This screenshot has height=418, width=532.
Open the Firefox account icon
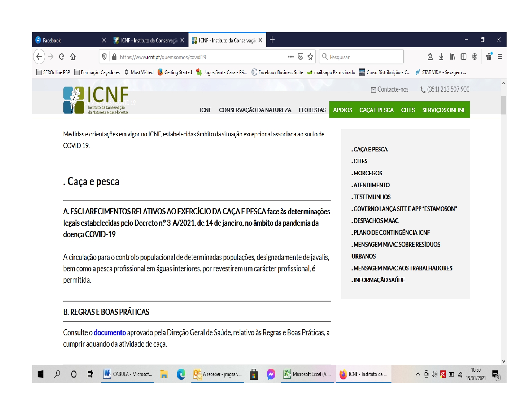[474, 57]
